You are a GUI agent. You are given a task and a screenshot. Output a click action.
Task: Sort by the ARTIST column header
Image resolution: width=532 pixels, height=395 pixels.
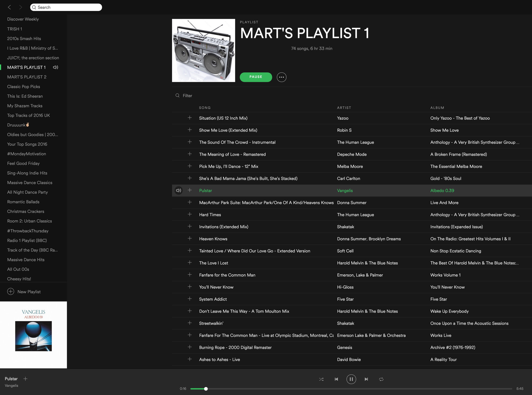(x=344, y=108)
